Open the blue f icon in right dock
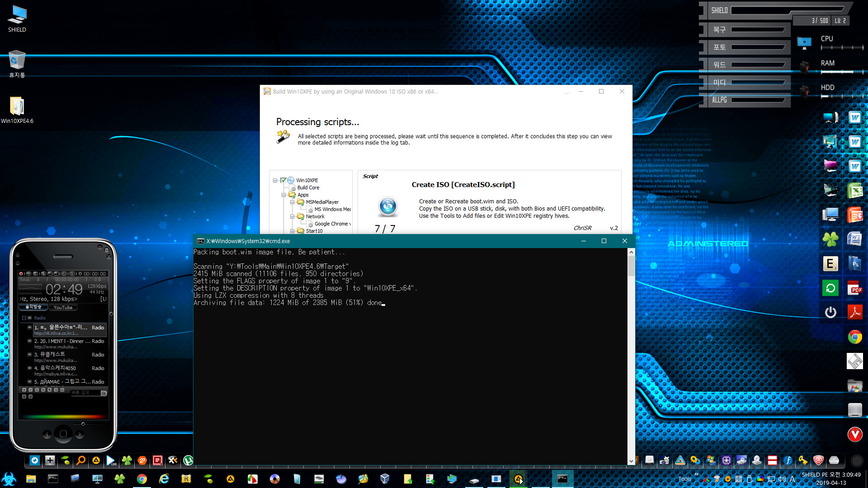Screen dimensions: 868x488 tap(788, 460)
